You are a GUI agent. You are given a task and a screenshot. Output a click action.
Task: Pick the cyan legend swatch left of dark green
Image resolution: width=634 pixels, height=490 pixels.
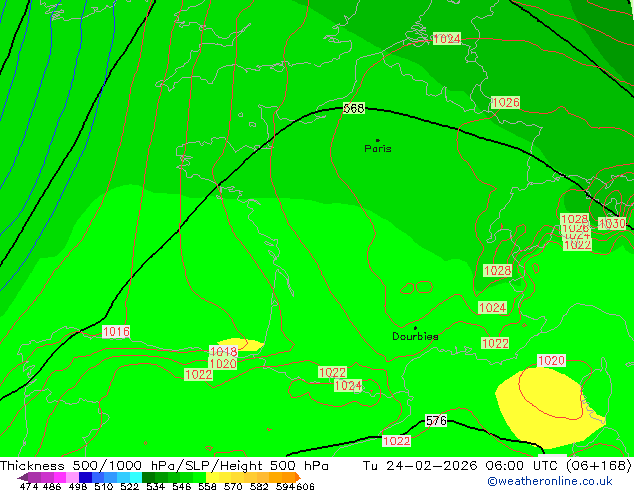[136, 477]
